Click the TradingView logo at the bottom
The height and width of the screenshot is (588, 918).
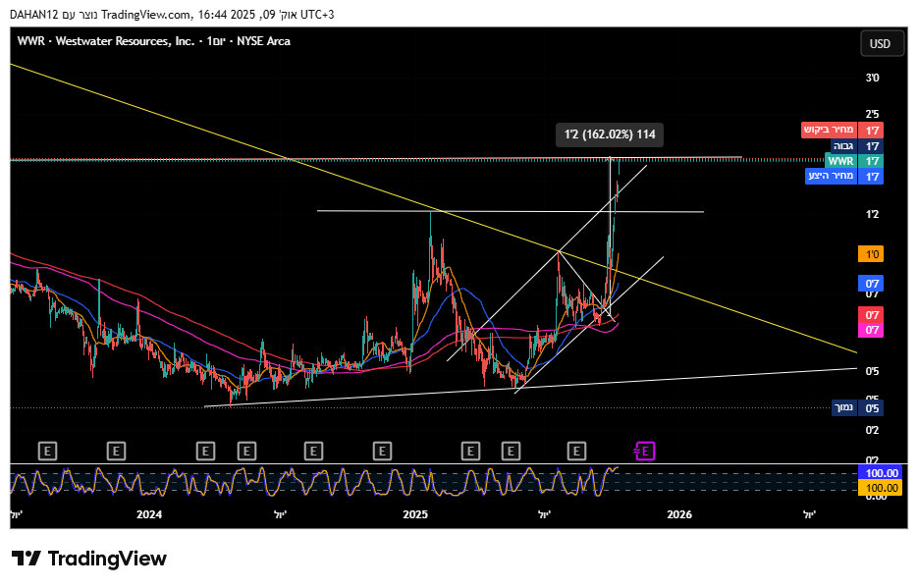coord(89,559)
